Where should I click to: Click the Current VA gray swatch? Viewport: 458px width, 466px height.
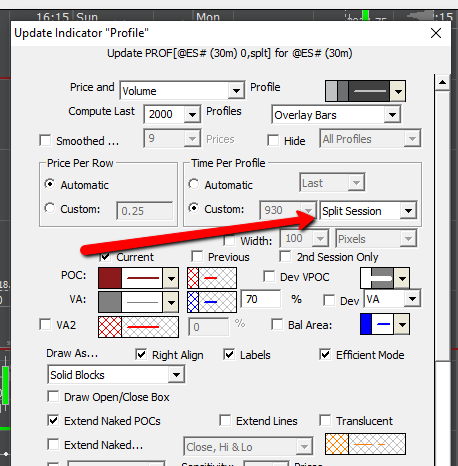[x=110, y=302]
